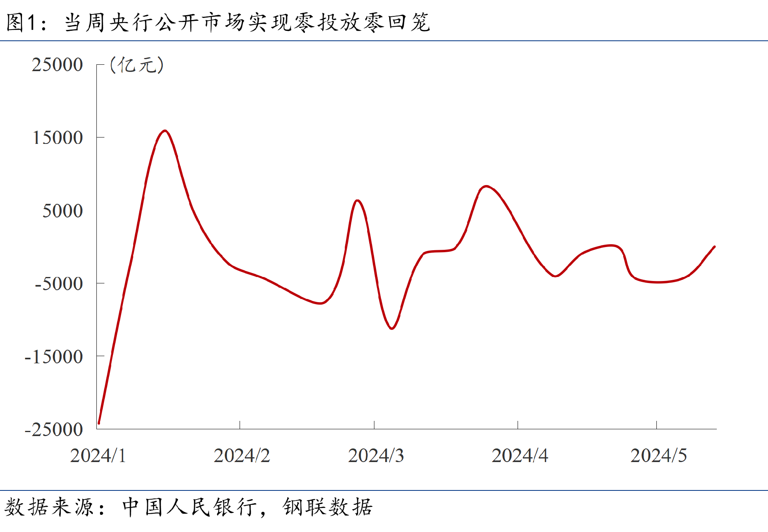This screenshot has height=532, width=768.
Task: Click the y-axis value -15000
Action: (54, 357)
